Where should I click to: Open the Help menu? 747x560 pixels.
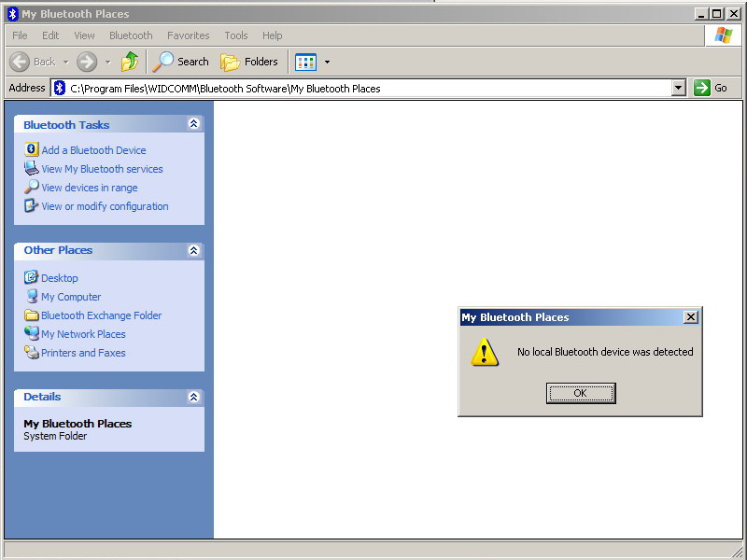(272, 35)
